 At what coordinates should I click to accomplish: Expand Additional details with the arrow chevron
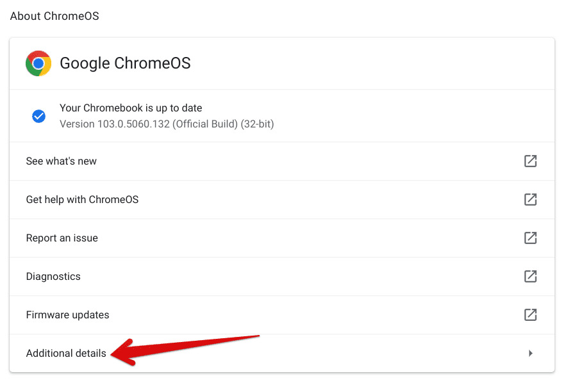[x=530, y=353]
